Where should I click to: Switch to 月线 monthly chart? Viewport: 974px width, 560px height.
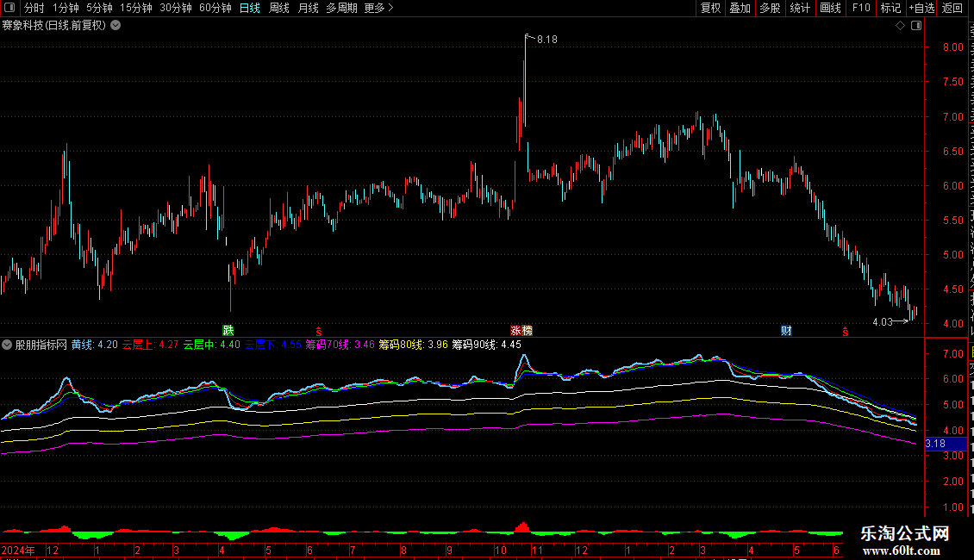pyautogui.click(x=308, y=8)
